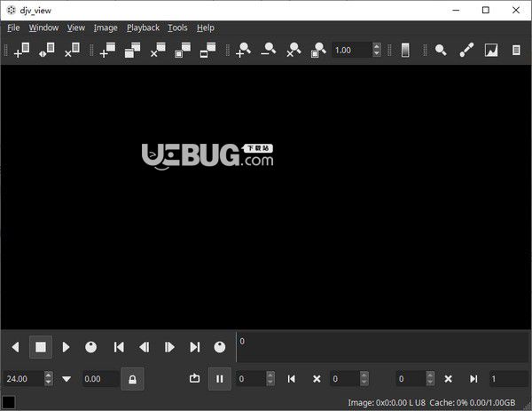
Task: Click the current frame number field
Action: (251, 379)
